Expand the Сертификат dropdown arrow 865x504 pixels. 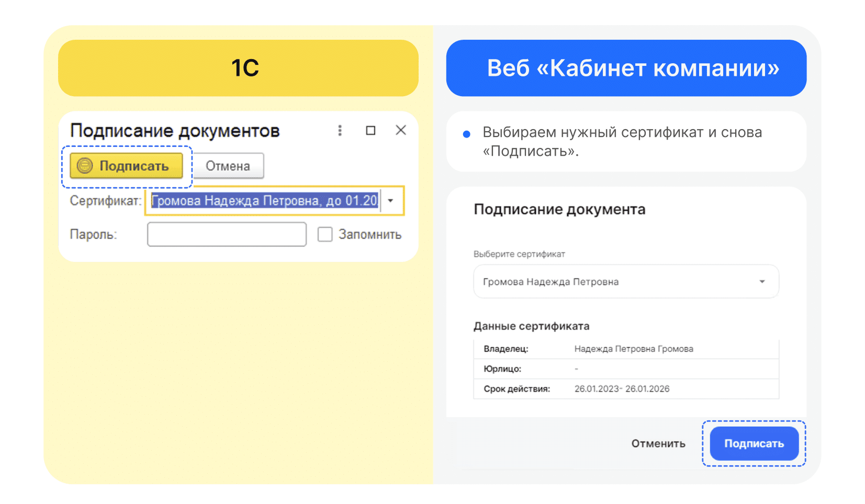[x=390, y=201]
